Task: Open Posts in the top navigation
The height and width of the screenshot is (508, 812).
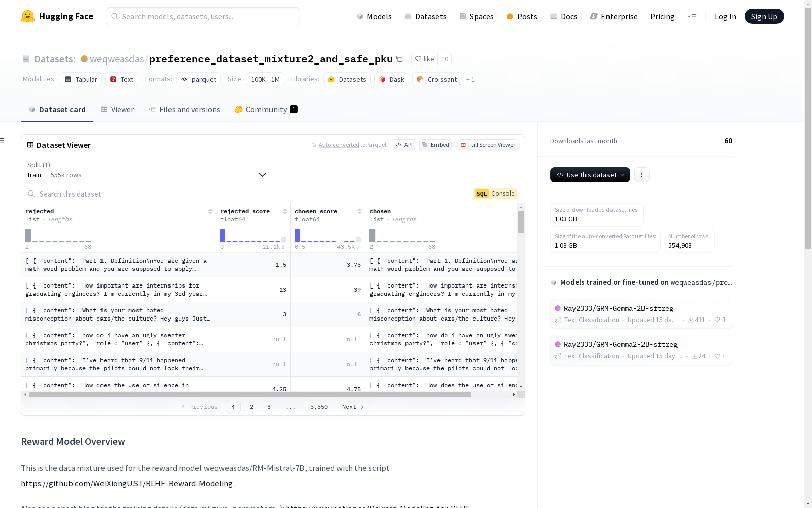Action: pyautogui.click(x=522, y=16)
